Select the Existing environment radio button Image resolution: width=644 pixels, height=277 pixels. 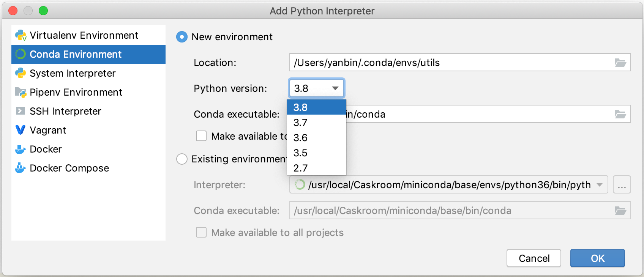click(x=182, y=159)
